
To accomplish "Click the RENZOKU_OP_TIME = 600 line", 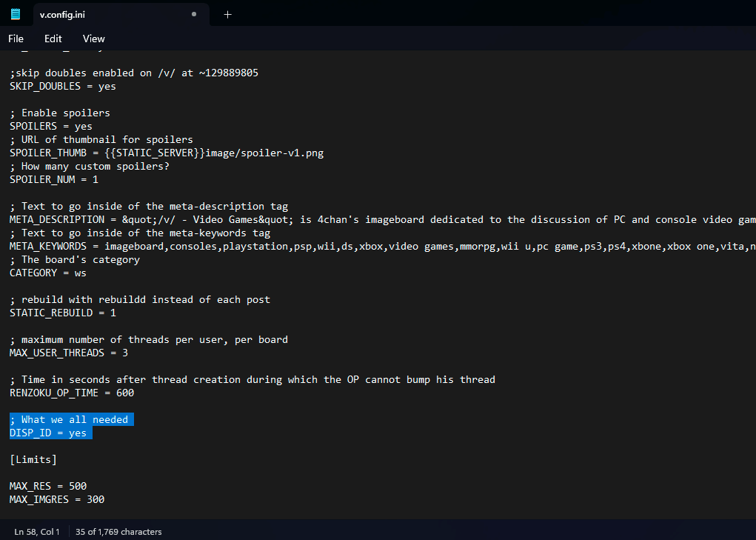I will [x=72, y=393].
